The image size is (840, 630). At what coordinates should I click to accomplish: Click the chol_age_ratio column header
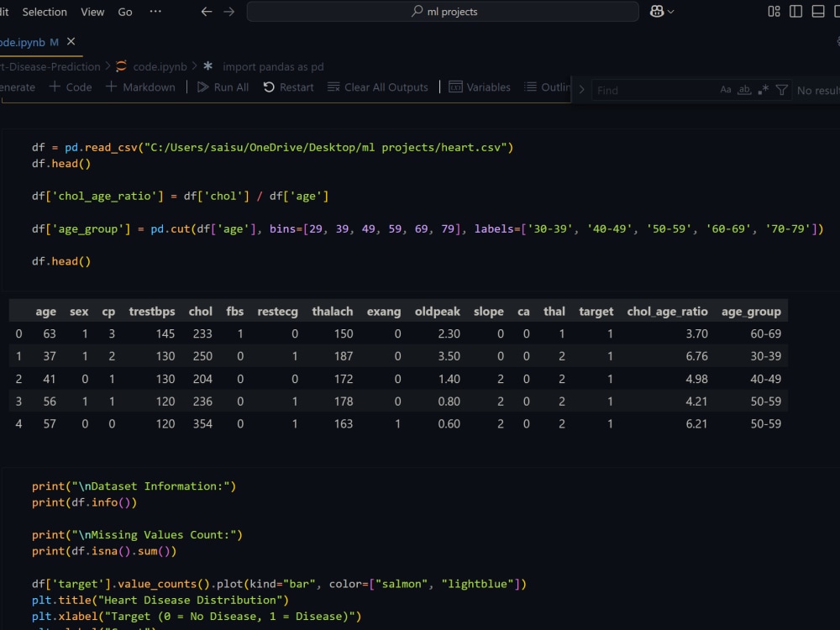(668, 312)
